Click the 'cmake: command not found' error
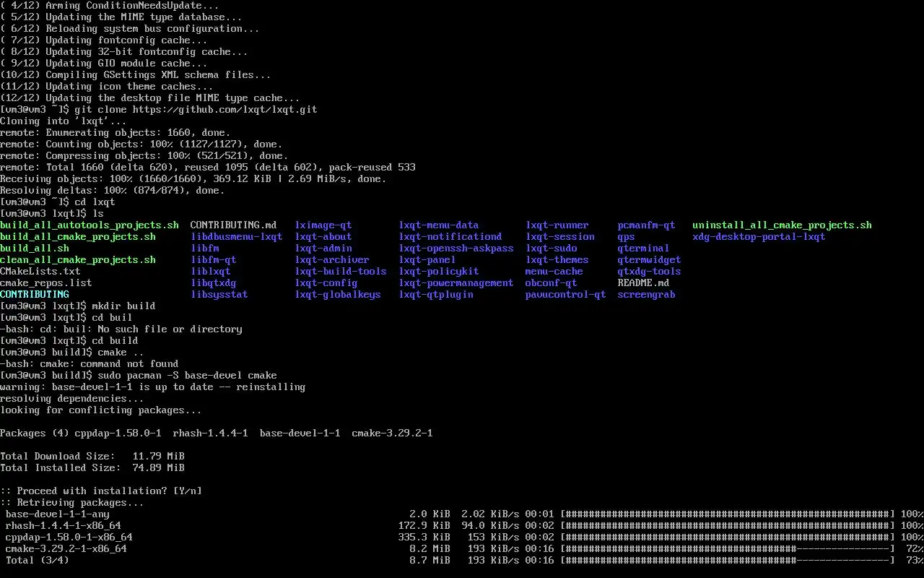This screenshot has width=924, height=578. [90, 364]
